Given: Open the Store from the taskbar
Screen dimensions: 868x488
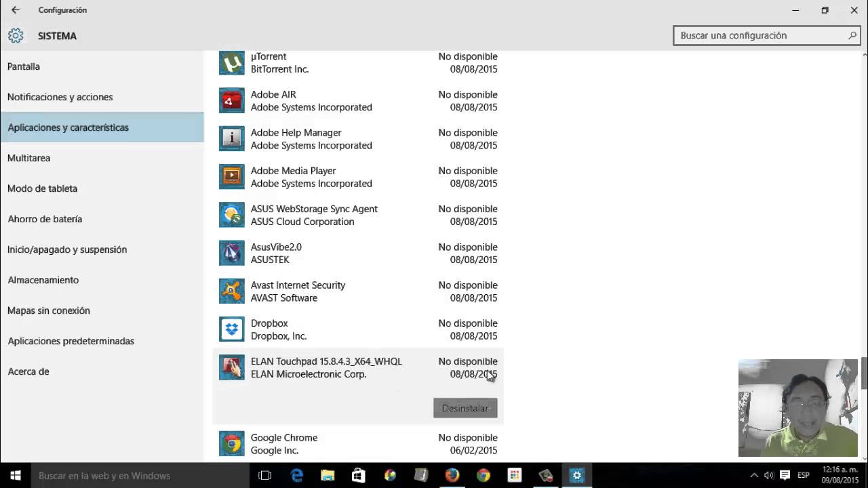Looking at the screenshot, I should click(x=359, y=475).
